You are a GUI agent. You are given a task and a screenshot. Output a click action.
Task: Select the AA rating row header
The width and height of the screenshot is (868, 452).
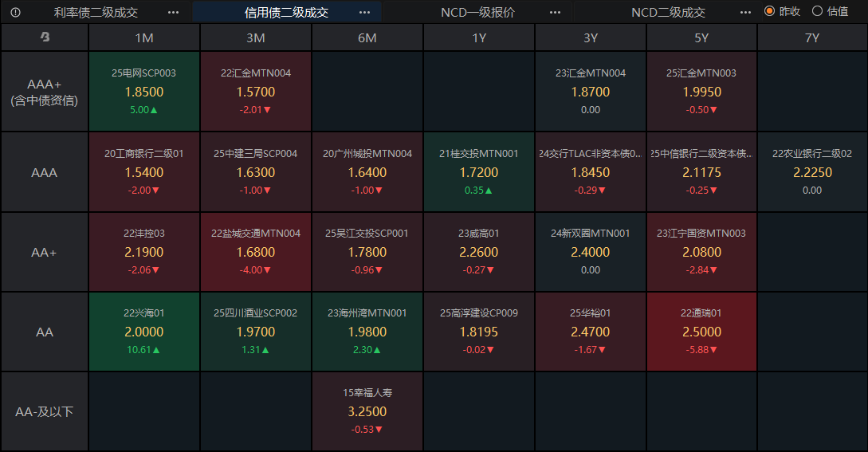45,332
